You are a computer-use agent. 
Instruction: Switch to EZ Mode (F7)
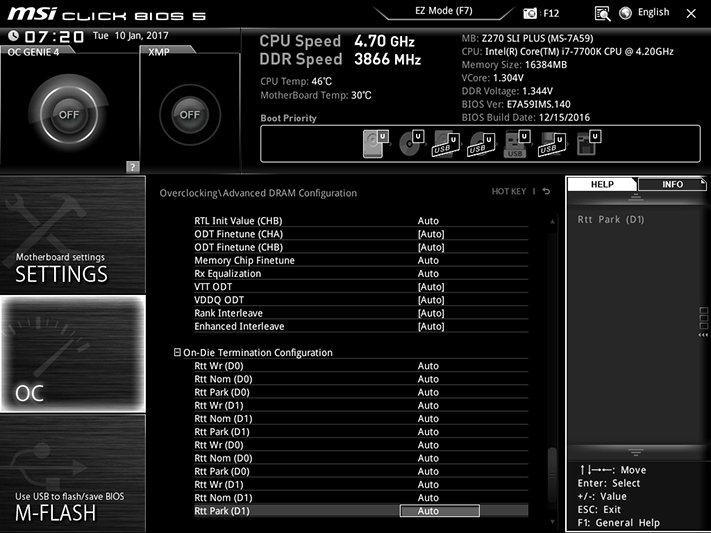click(x=443, y=11)
